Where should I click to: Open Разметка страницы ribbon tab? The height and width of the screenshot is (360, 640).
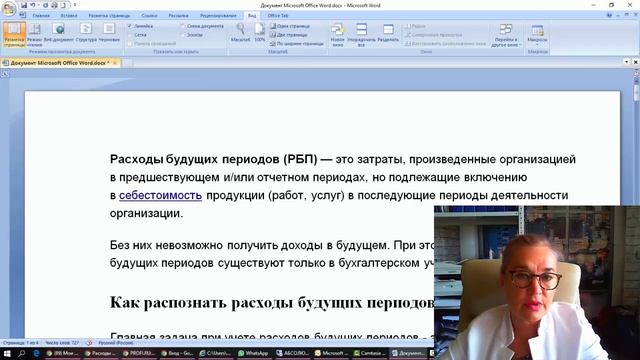pos(109,16)
